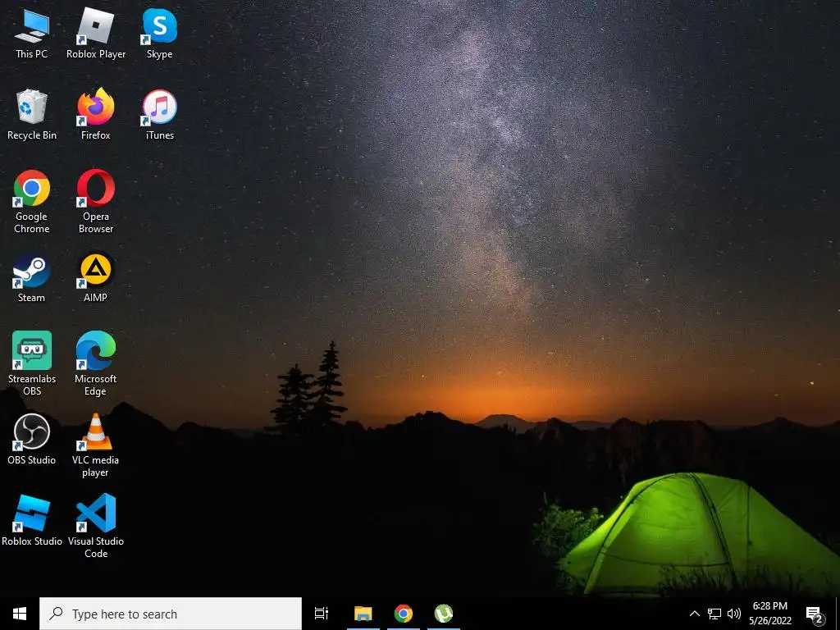Open File Explorer from the taskbar
The image size is (840, 630).
coord(363,614)
